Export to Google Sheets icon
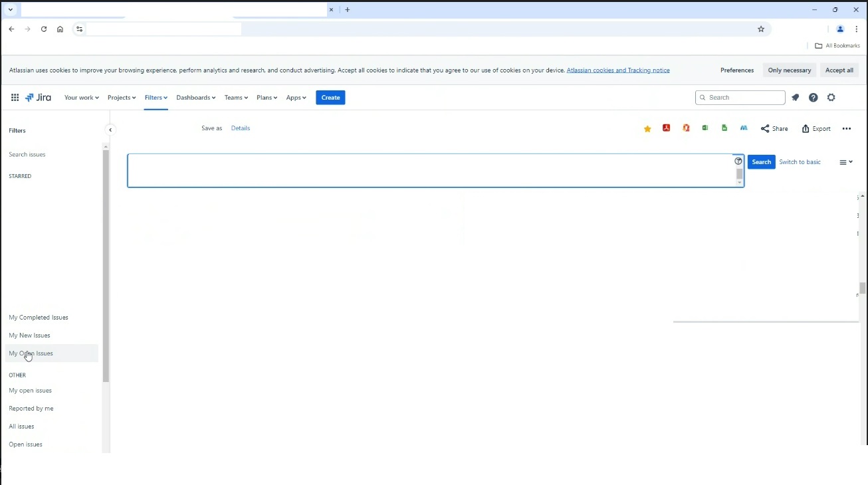This screenshot has width=868, height=485. (x=724, y=128)
